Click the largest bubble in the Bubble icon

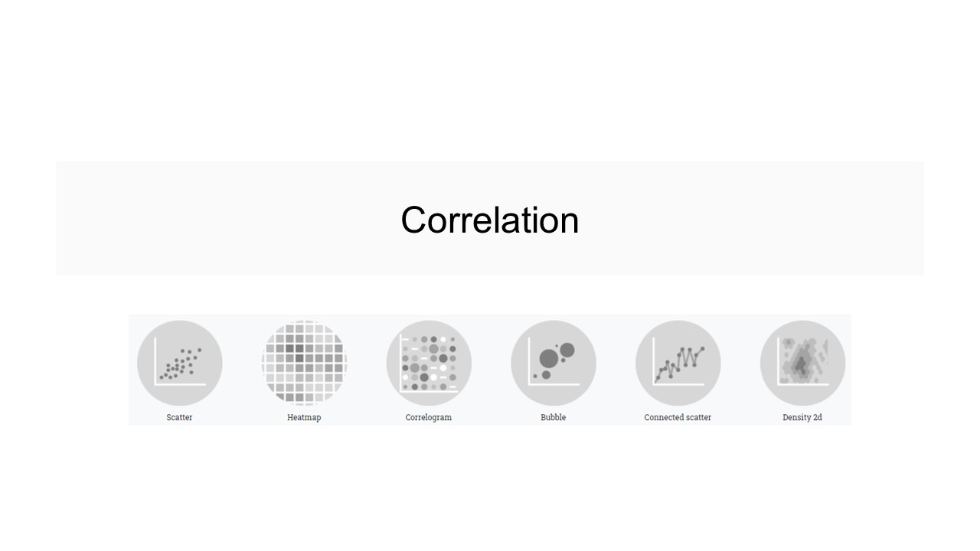pyautogui.click(x=549, y=358)
